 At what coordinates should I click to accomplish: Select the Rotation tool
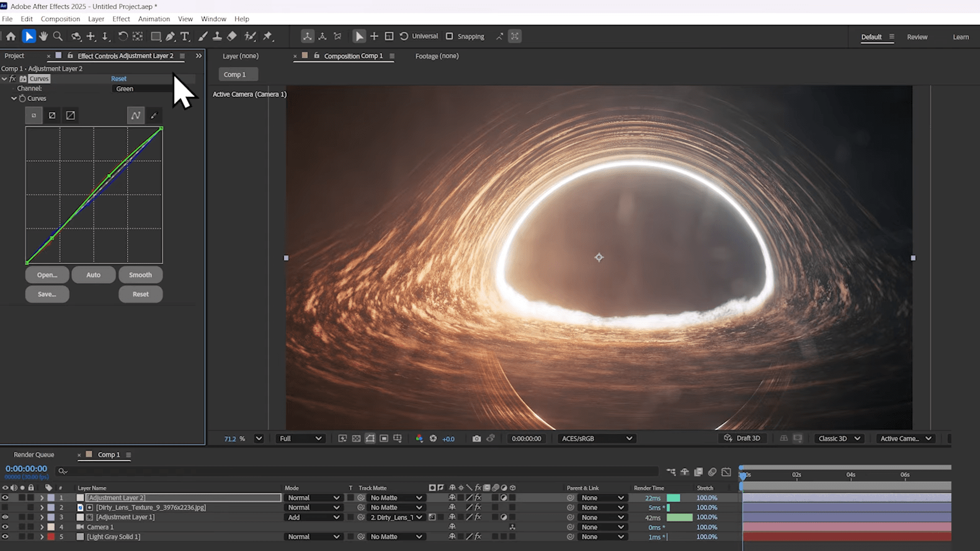click(122, 36)
